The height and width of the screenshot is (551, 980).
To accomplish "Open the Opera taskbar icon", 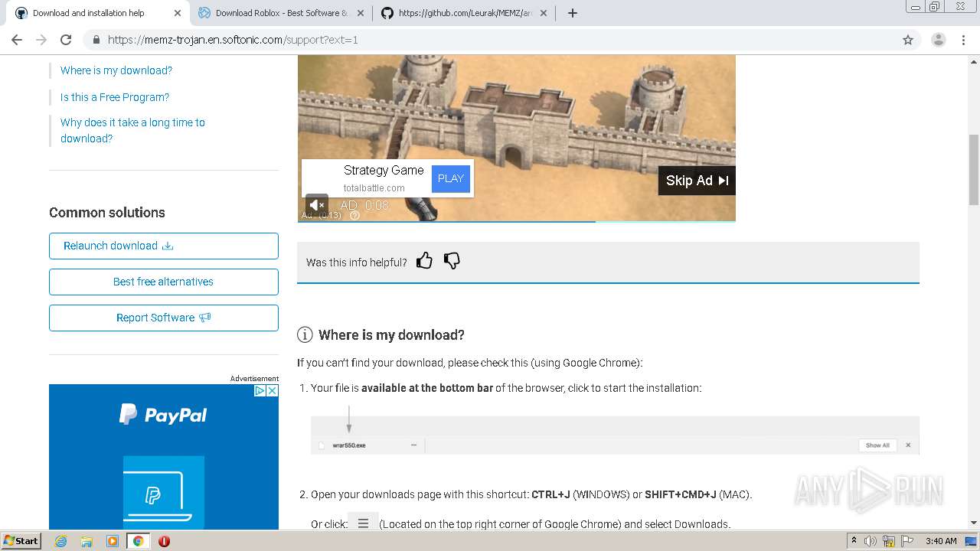I will tap(164, 541).
